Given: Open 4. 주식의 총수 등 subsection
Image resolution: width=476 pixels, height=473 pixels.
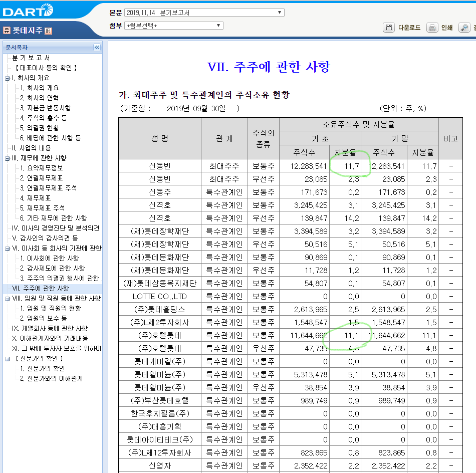Looking at the screenshot, I should 44,118.
